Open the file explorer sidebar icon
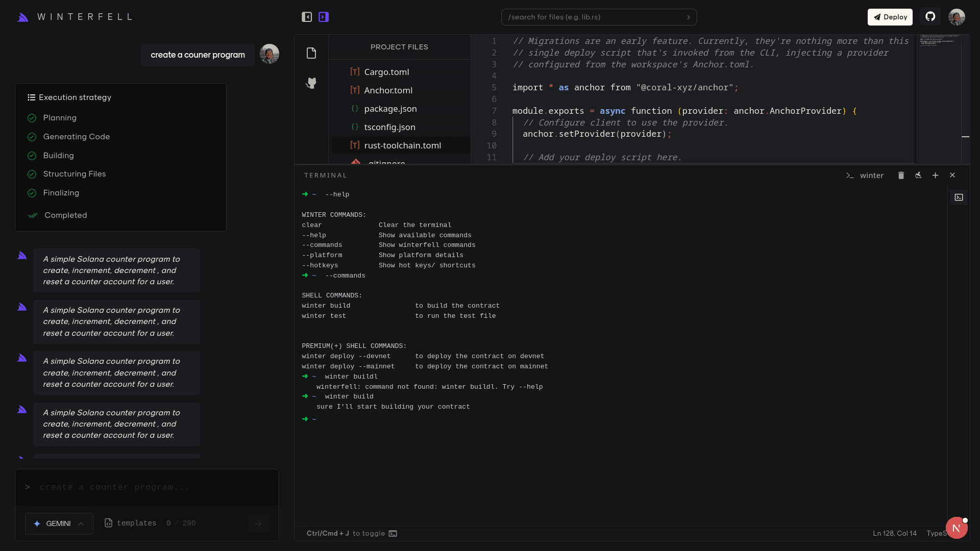The image size is (980, 551). click(311, 53)
